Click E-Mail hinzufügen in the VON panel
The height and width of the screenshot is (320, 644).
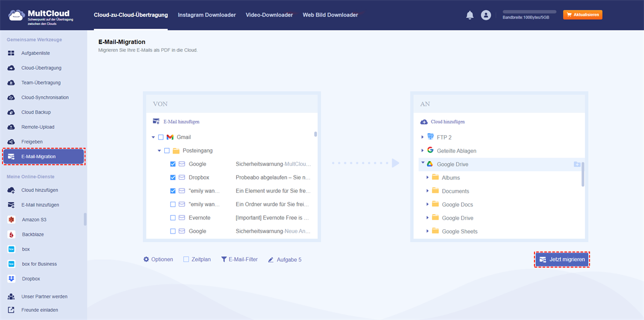coord(176,122)
